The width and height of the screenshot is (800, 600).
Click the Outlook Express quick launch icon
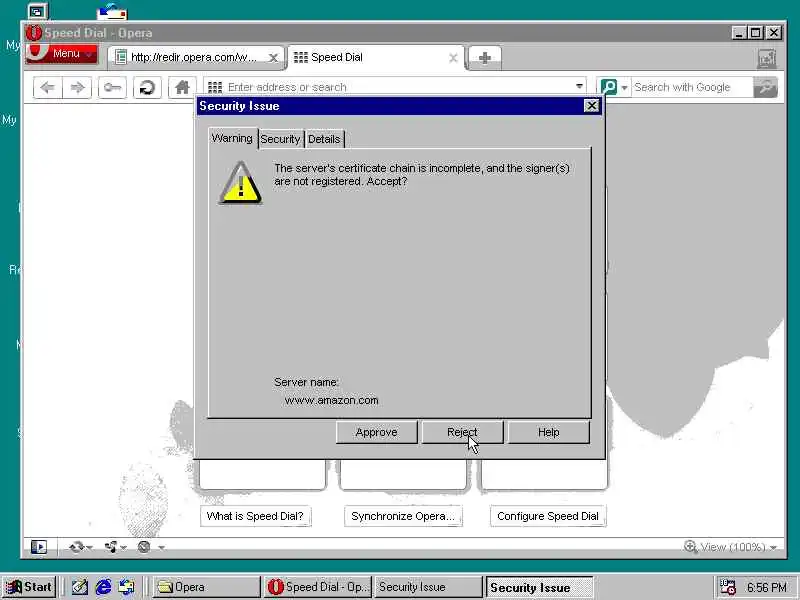(x=127, y=587)
